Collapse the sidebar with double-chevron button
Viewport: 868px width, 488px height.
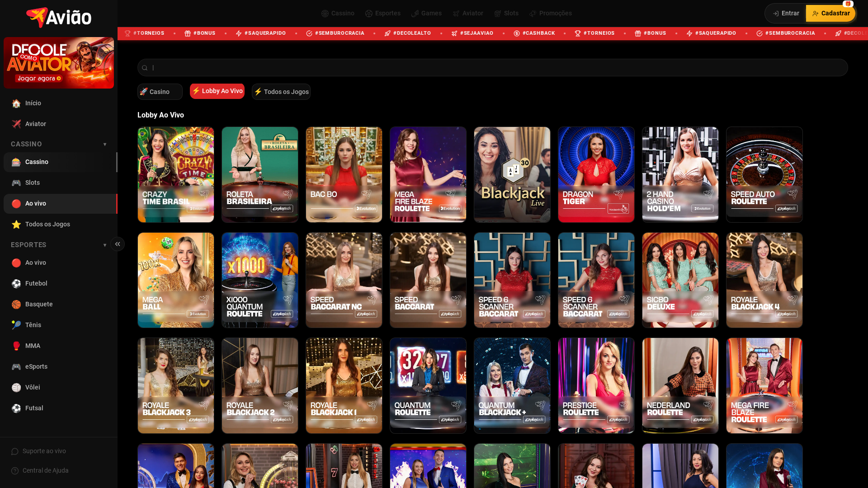pyautogui.click(x=118, y=244)
